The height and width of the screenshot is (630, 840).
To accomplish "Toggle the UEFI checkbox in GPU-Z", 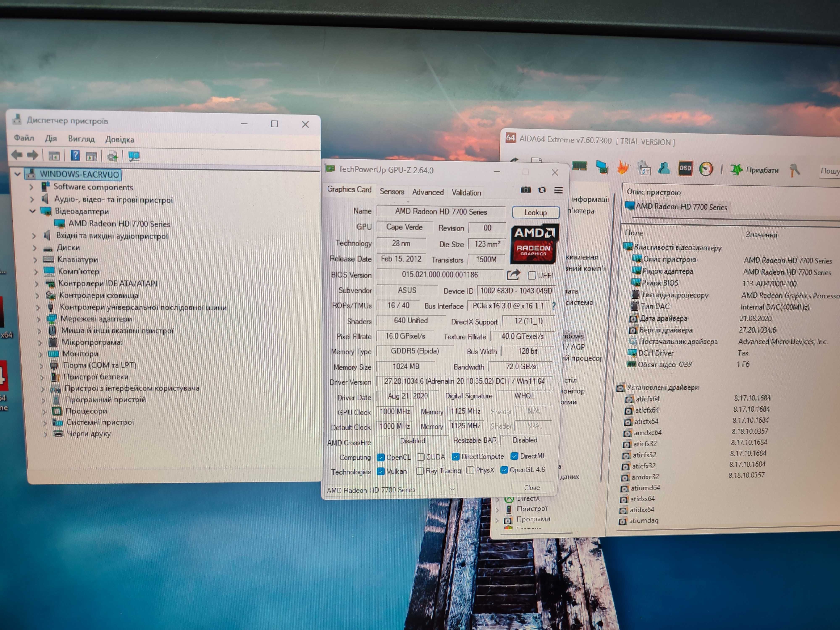I will click(x=532, y=275).
